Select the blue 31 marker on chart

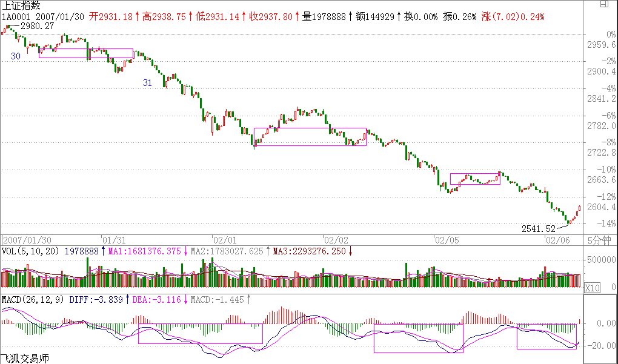(147, 83)
